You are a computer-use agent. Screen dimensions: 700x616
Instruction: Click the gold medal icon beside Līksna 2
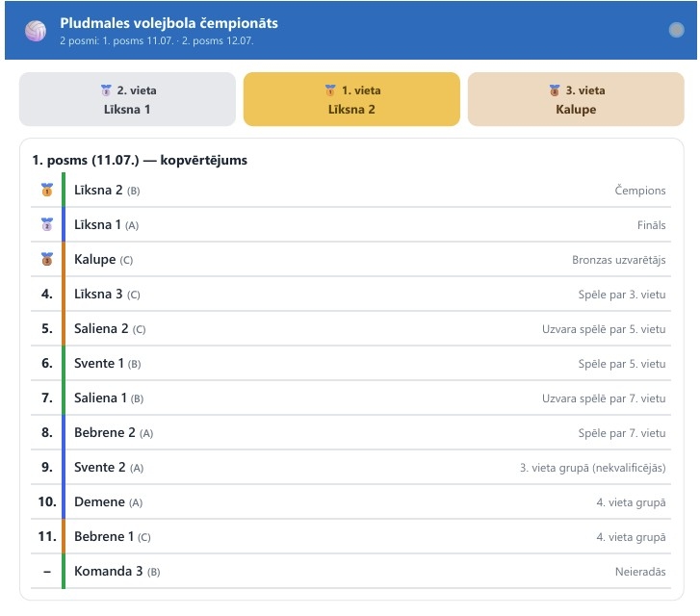47,190
